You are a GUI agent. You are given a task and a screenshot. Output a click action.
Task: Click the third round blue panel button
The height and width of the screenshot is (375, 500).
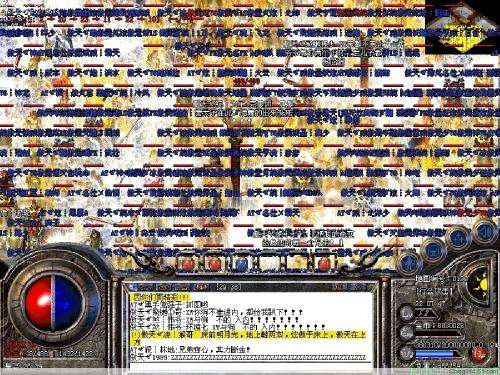[459, 238]
